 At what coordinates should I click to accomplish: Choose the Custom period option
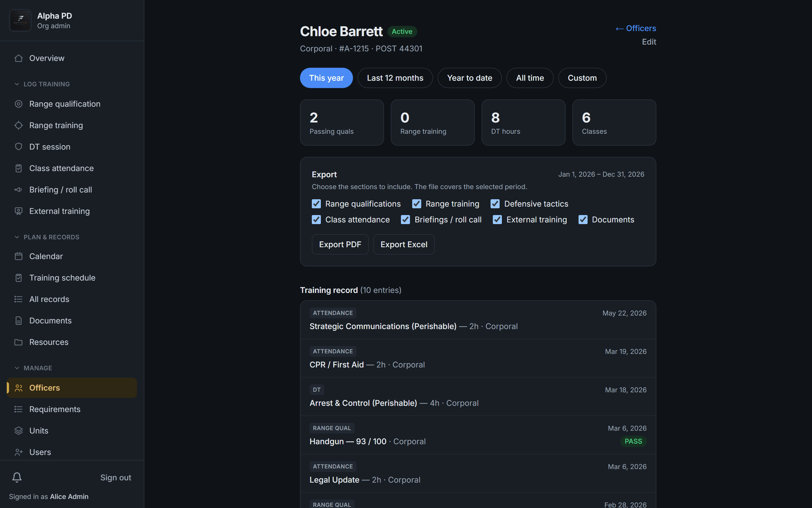click(582, 78)
